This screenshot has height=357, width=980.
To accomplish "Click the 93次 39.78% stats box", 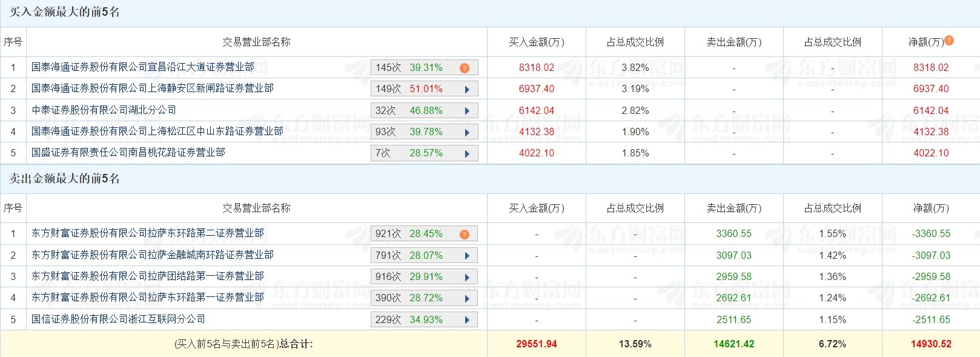I will [x=425, y=132].
